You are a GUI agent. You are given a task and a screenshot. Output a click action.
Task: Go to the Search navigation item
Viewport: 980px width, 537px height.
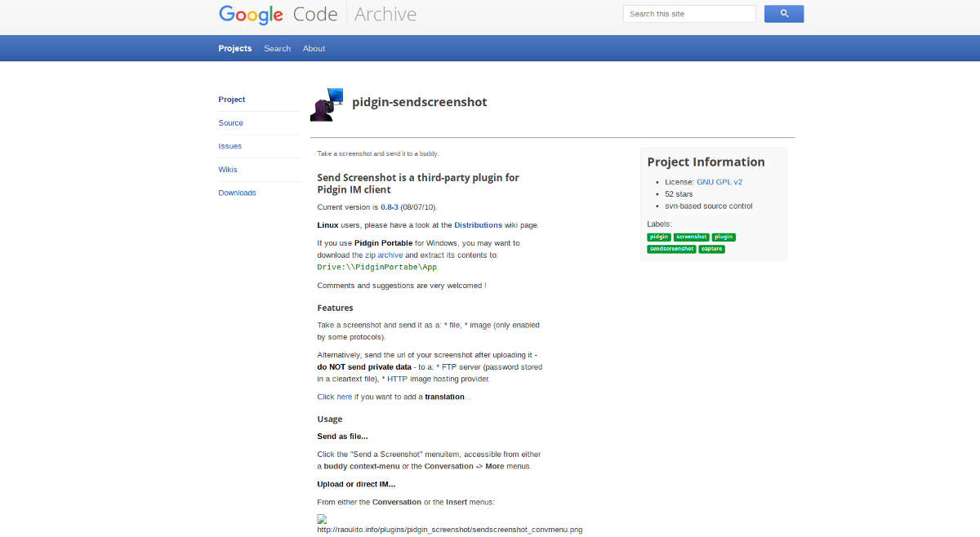pyautogui.click(x=277, y=48)
